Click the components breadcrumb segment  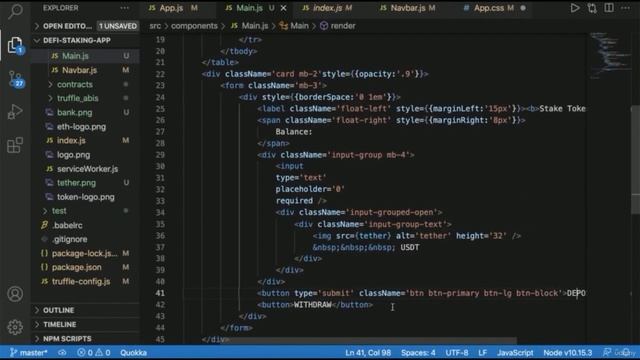[194, 26]
